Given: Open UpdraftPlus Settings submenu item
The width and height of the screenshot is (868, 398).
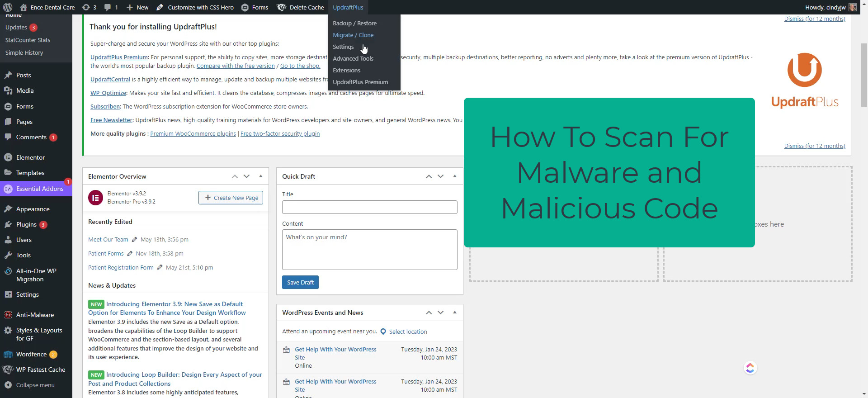Looking at the screenshot, I should [343, 47].
